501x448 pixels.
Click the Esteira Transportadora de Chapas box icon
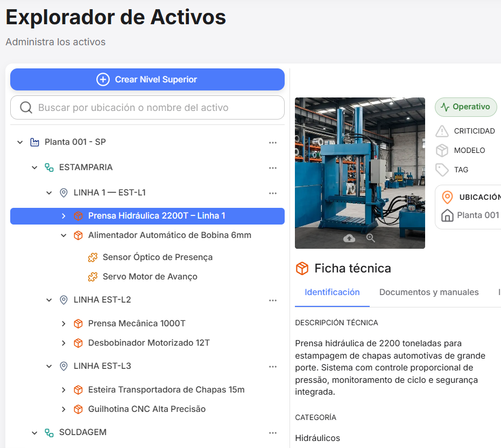tap(78, 390)
